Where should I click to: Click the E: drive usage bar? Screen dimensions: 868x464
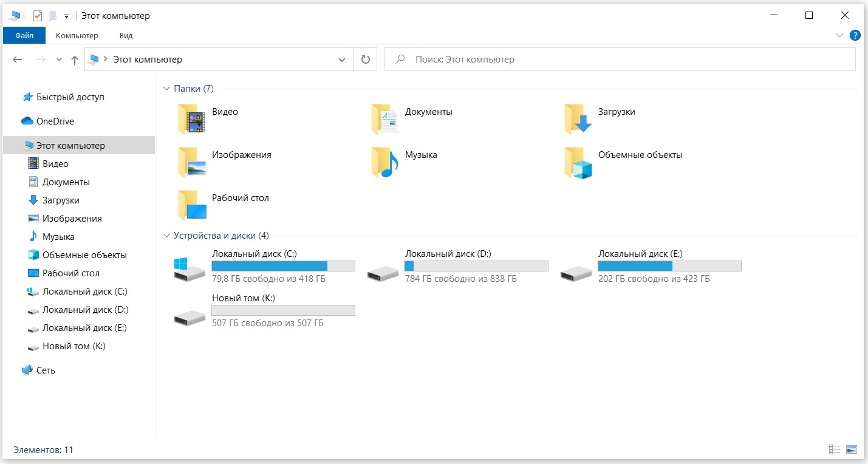pos(669,266)
